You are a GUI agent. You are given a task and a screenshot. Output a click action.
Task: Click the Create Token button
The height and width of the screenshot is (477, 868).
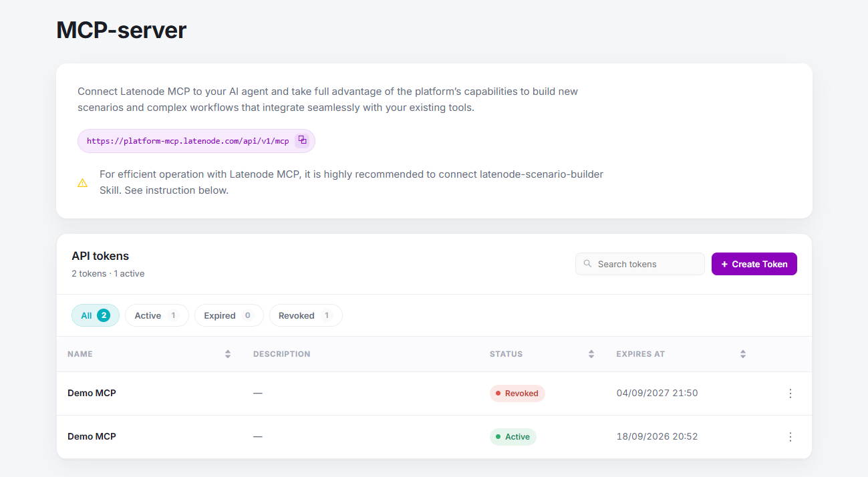coord(754,264)
